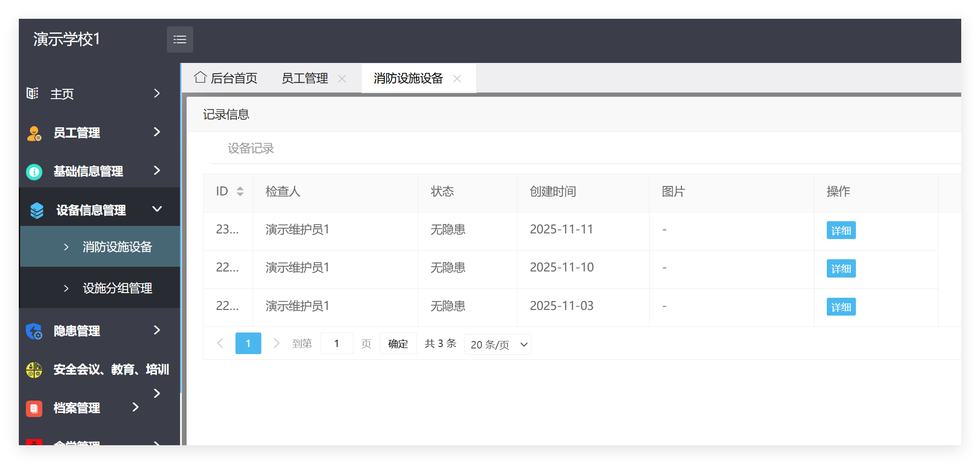Screen dimensions: 980x464
Task: Click the 设备信息管理 layers icon
Action: click(x=37, y=210)
